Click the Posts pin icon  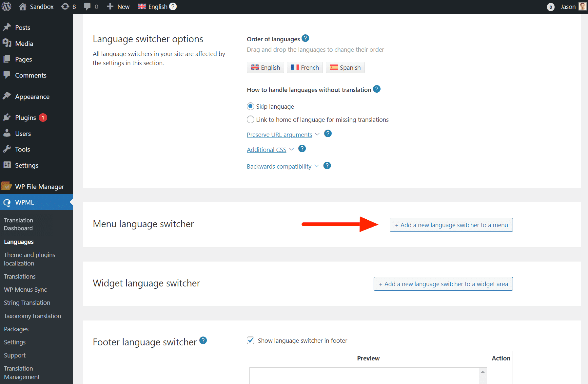[x=7, y=27]
